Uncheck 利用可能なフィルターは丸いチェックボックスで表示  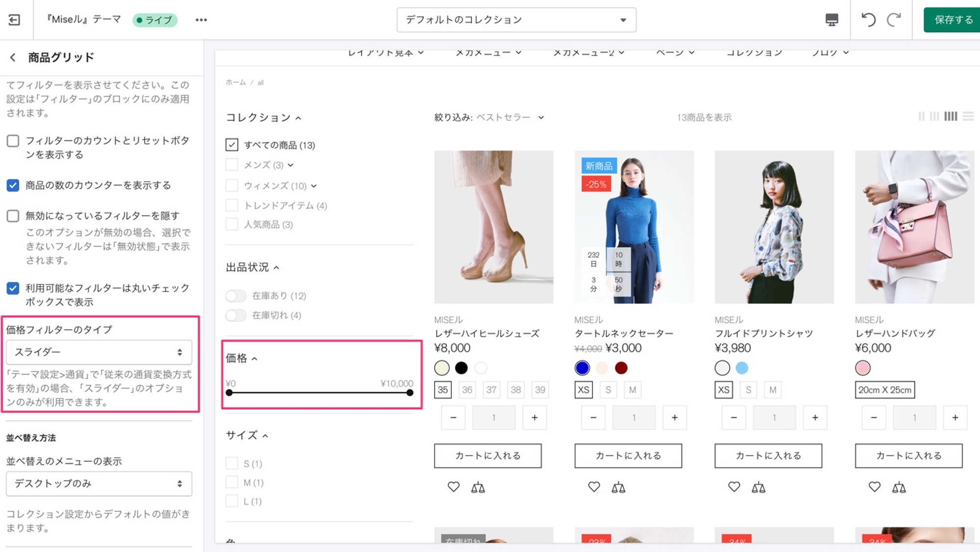(x=13, y=288)
